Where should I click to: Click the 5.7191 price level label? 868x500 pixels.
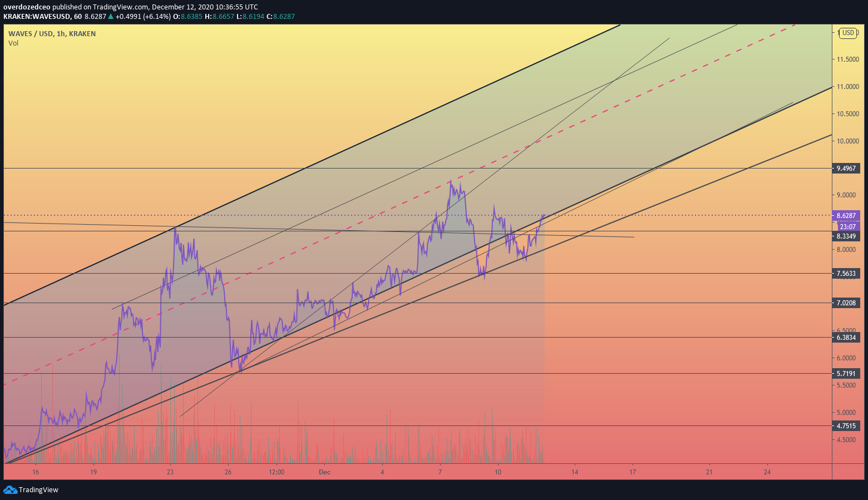tap(846, 374)
